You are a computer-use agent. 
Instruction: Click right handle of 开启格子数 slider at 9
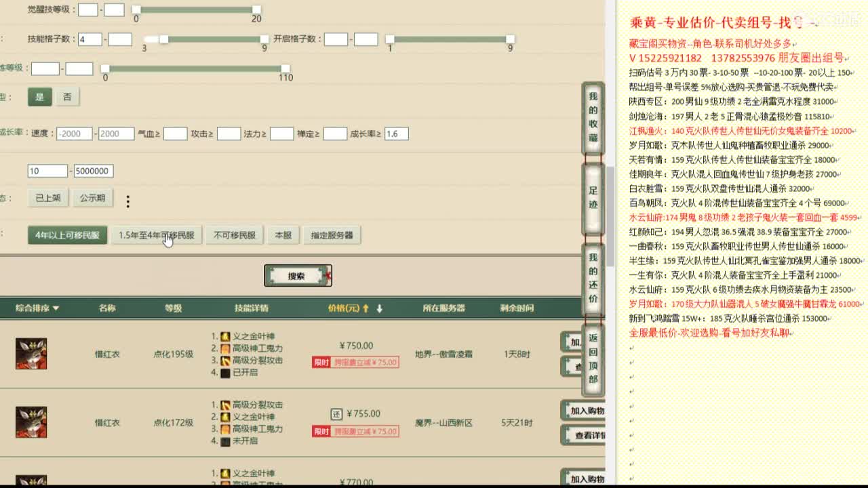point(510,39)
